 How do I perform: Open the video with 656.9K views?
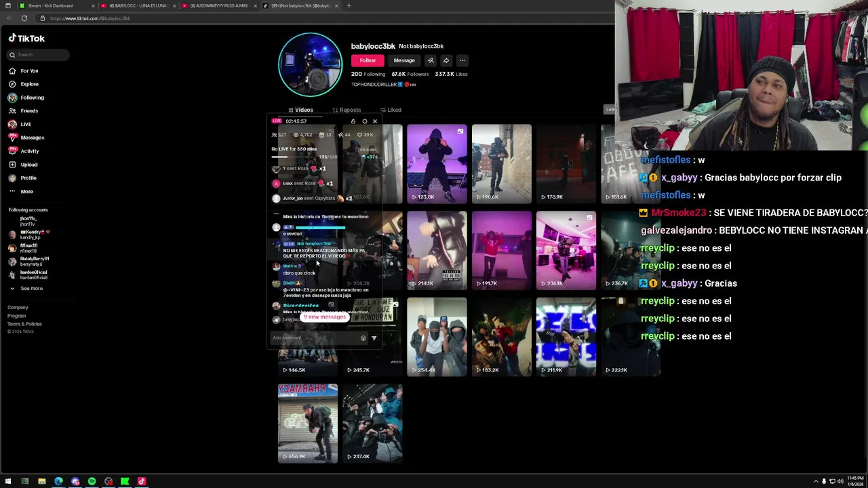click(307, 424)
